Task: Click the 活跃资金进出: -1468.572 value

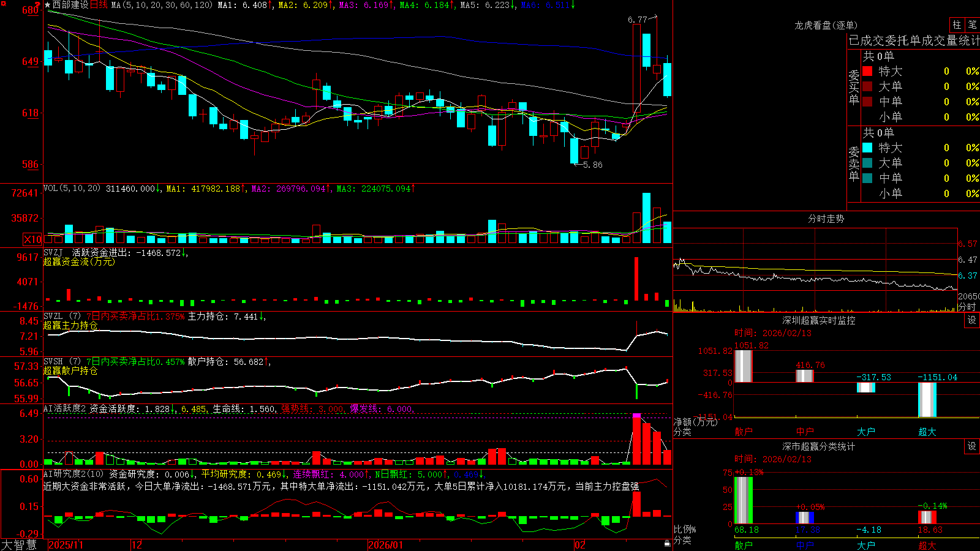Action: 126,252
